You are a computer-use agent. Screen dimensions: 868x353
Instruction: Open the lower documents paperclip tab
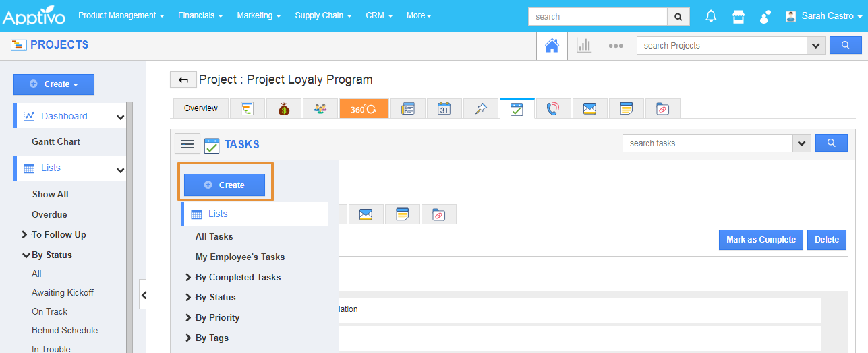click(439, 214)
